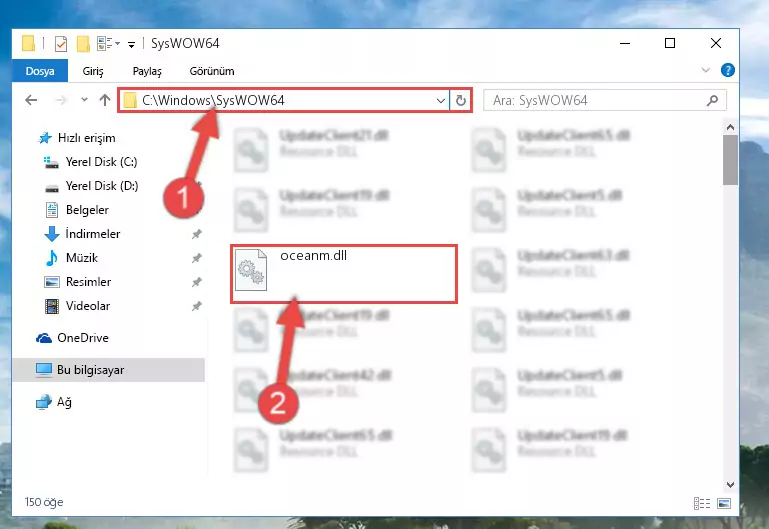Click the vertical scrollbar thumb
The height and width of the screenshot is (529, 769).
click(x=730, y=160)
